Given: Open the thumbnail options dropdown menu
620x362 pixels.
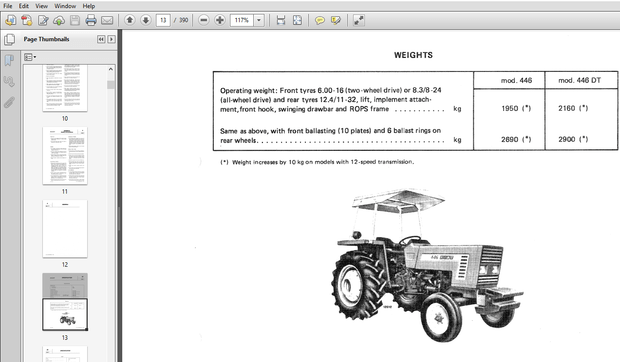Looking at the screenshot, I should (x=30, y=57).
